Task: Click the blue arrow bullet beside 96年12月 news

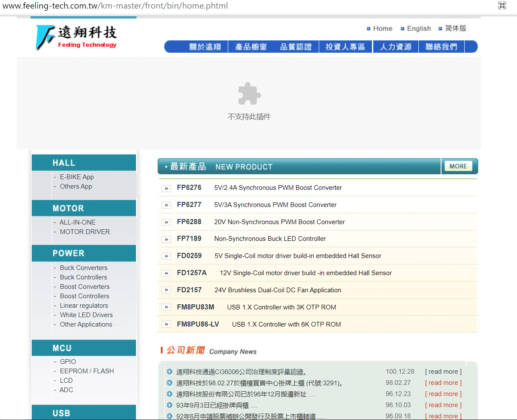Action: 169,394
